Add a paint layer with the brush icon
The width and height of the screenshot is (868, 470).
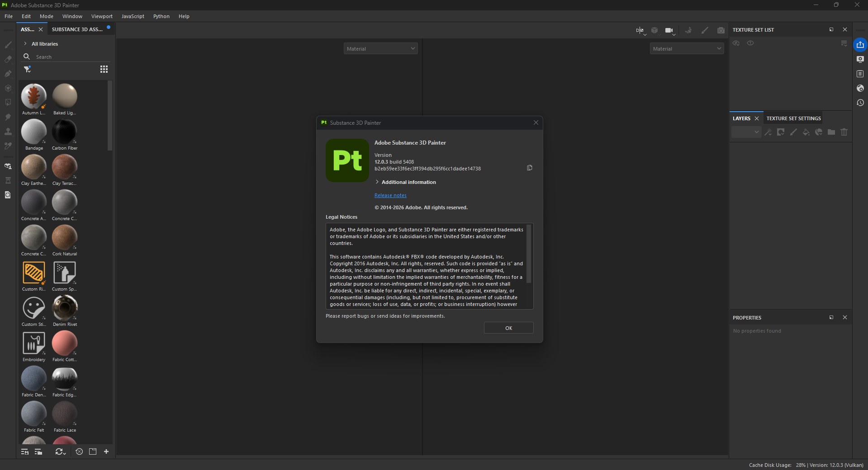pos(793,132)
